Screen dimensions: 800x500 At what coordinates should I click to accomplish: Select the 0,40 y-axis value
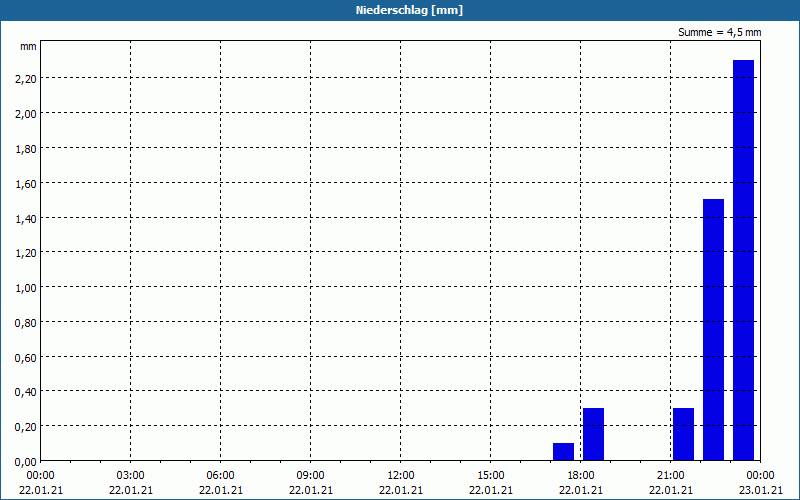26,392
